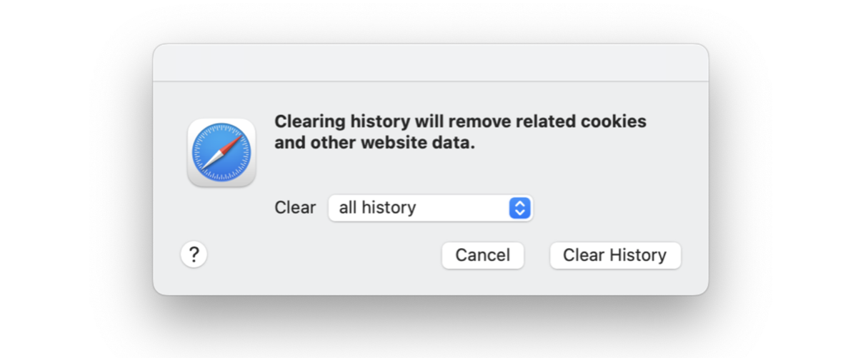Open the "all history" time range dropdown
This screenshot has width=868, height=358.
pos(430,208)
